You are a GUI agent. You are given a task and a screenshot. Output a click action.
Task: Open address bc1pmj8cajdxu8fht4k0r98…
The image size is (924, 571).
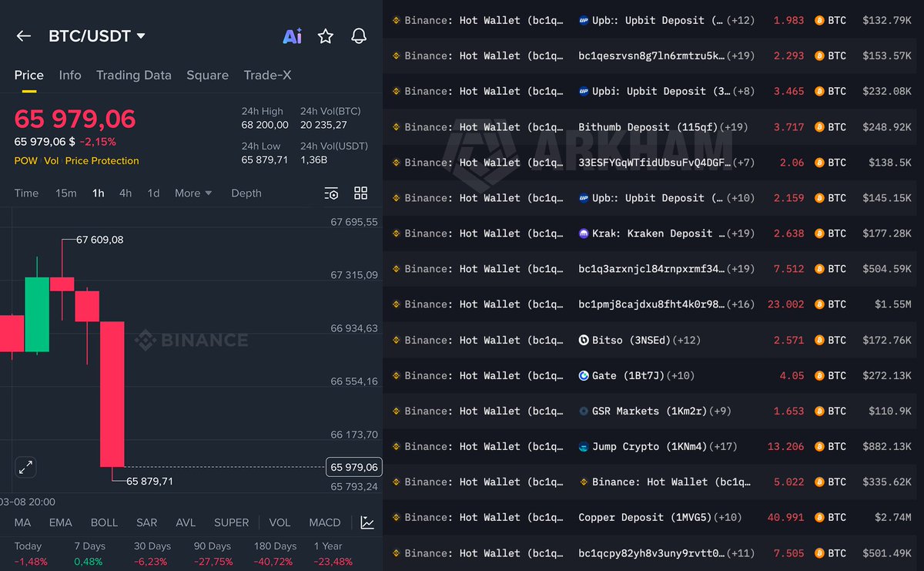(x=651, y=304)
